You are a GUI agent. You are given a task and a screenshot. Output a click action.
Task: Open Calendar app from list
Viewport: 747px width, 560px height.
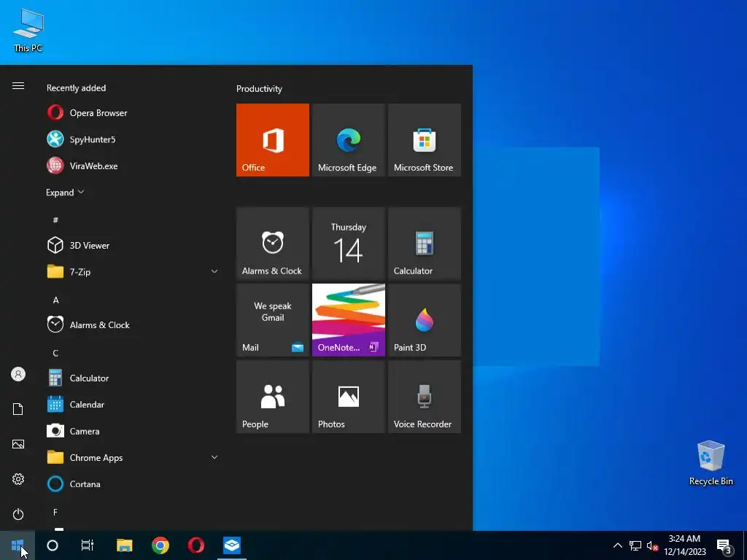[131, 404]
